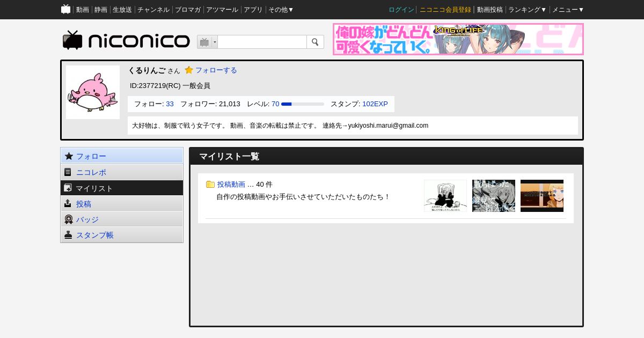Click the 動画投稿 link in top bar
644x338 pixels.
[x=490, y=10]
